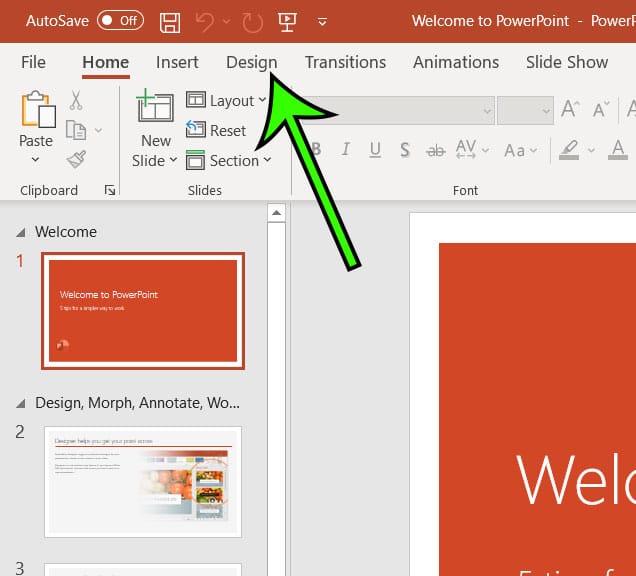The image size is (636, 576).
Task: Click the Cut scissors icon
Action: pyautogui.click(x=76, y=101)
